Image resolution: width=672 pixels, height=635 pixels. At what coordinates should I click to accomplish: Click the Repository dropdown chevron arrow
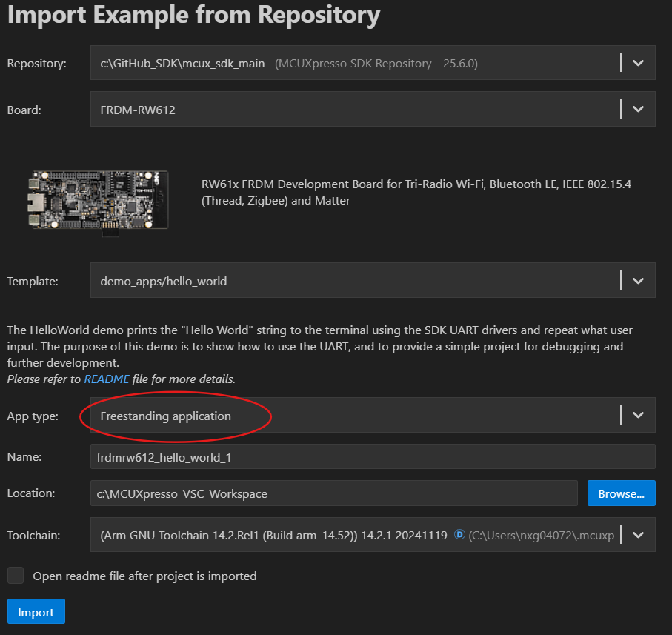(x=638, y=64)
